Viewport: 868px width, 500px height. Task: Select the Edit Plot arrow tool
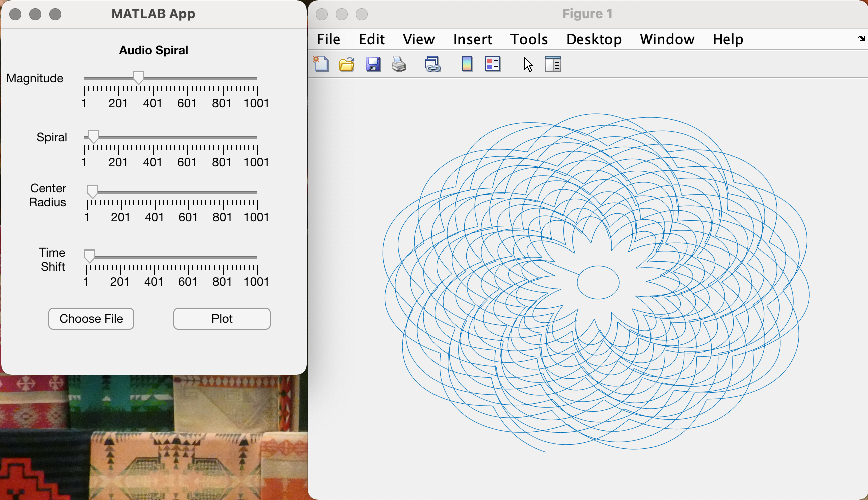click(528, 65)
